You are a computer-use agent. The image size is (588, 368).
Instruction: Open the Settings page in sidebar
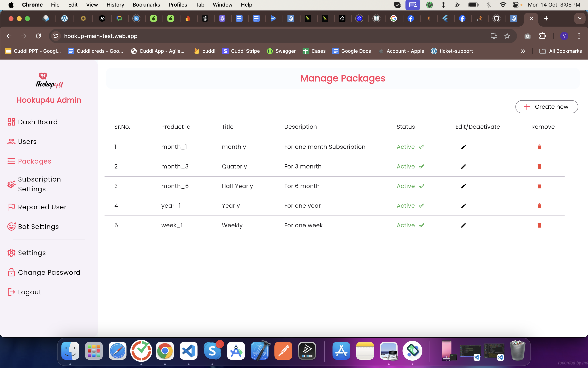coord(27,253)
